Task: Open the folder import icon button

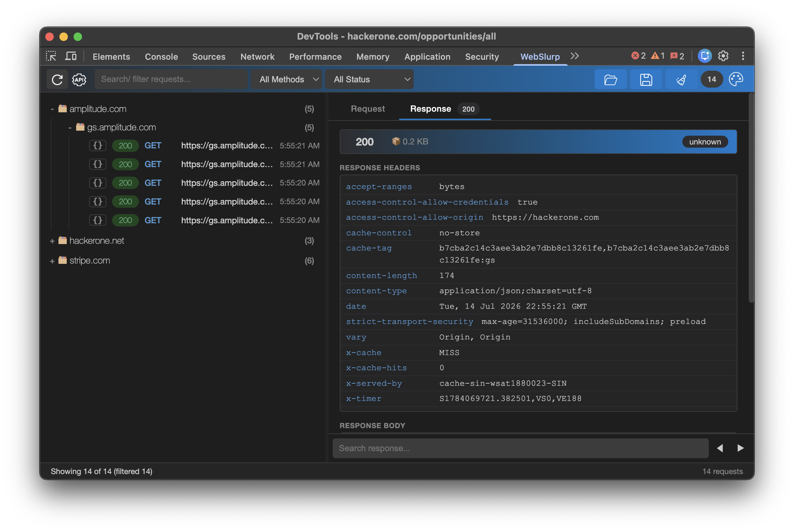Action: [x=611, y=79]
